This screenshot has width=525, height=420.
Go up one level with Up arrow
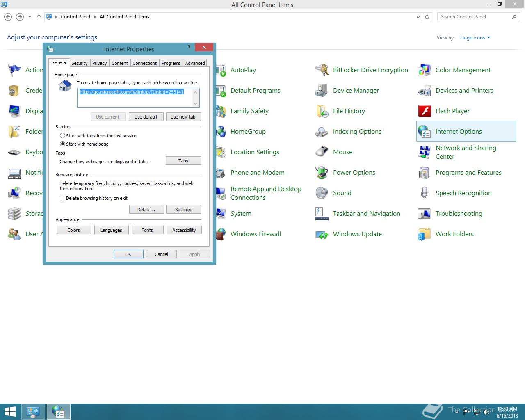pyautogui.click(x=39, y=17)
